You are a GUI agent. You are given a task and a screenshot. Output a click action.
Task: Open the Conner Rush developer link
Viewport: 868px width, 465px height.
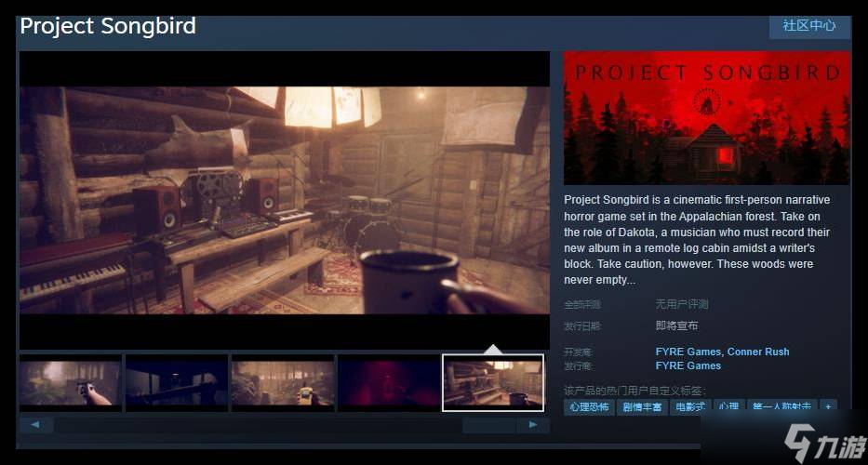coord(758,352)
